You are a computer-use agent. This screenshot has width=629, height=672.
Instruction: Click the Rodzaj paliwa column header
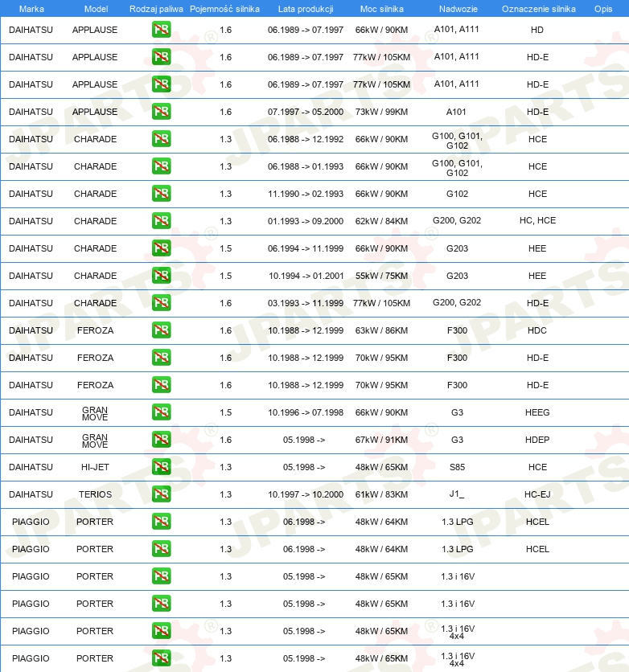coord(156,9)
